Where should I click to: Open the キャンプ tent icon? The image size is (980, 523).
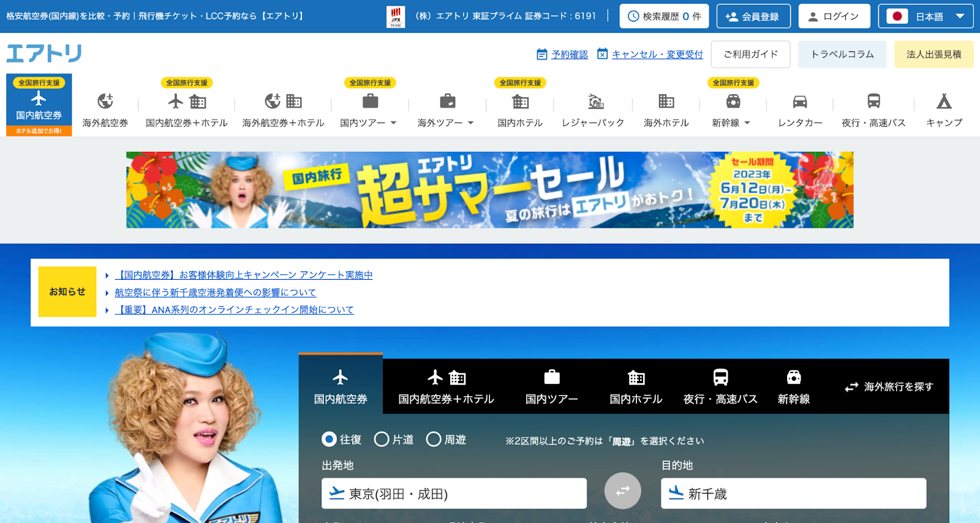tap(944, 101)
